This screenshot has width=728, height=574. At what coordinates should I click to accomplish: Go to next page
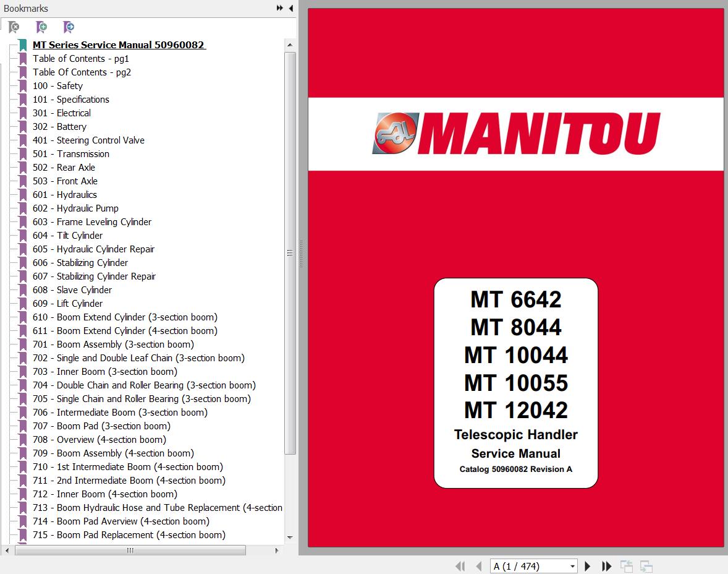click(x=587, y=566)
